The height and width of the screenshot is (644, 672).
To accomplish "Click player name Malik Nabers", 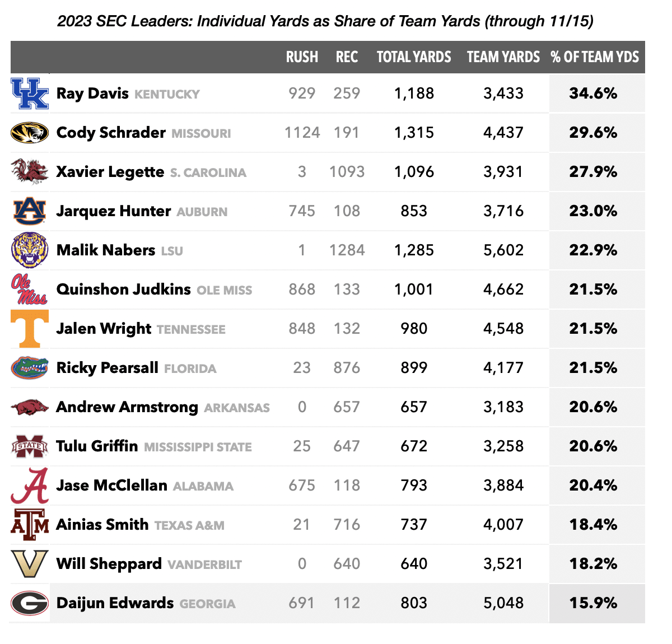I will tap(106, 250).
